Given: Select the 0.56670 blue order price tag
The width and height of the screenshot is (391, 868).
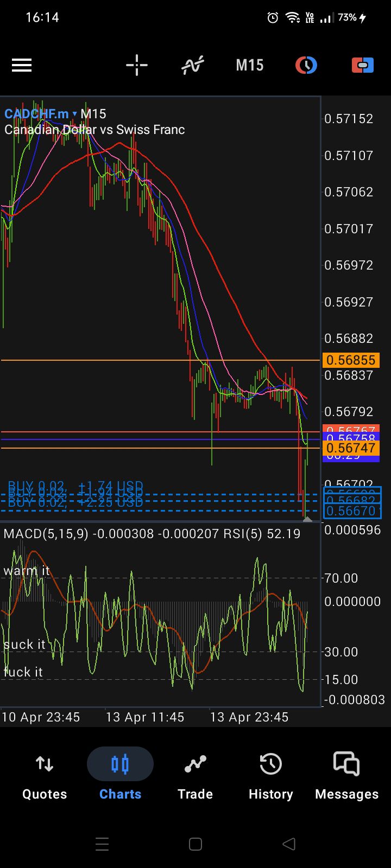Looking at the screenshot, I should tap(352, 511).
